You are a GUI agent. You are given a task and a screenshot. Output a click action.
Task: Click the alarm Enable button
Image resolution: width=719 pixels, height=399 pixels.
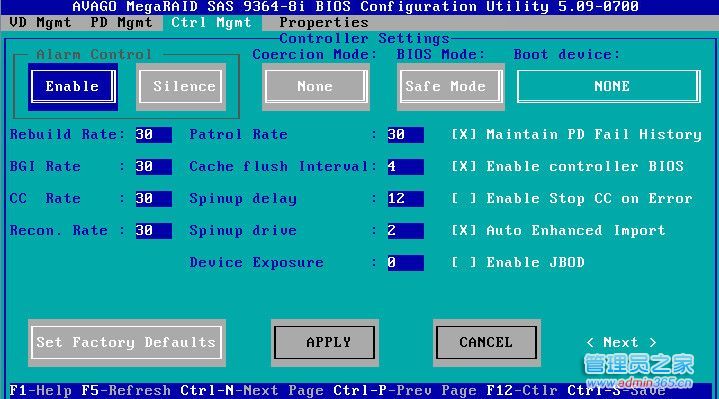pos(72,87)
